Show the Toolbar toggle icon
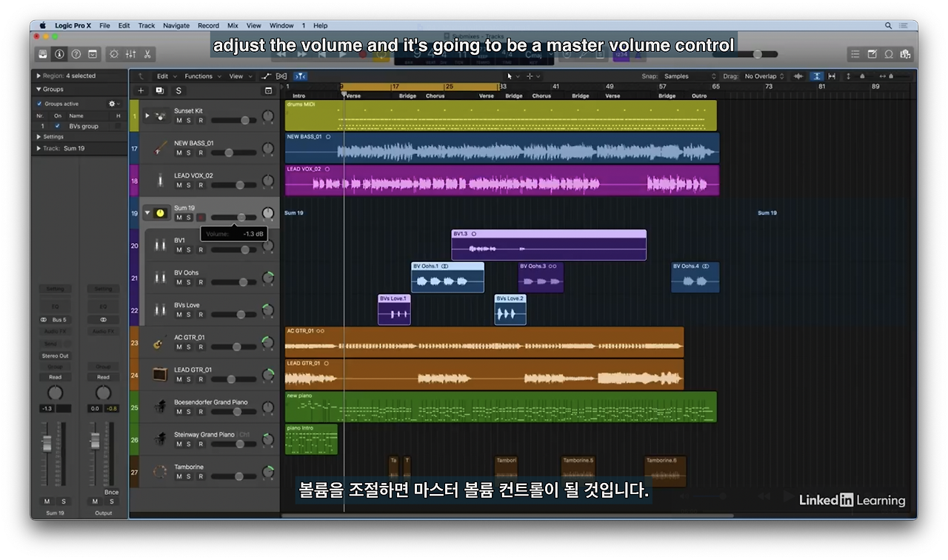This screenshot has height=560, width=948. tap(93, 54)
